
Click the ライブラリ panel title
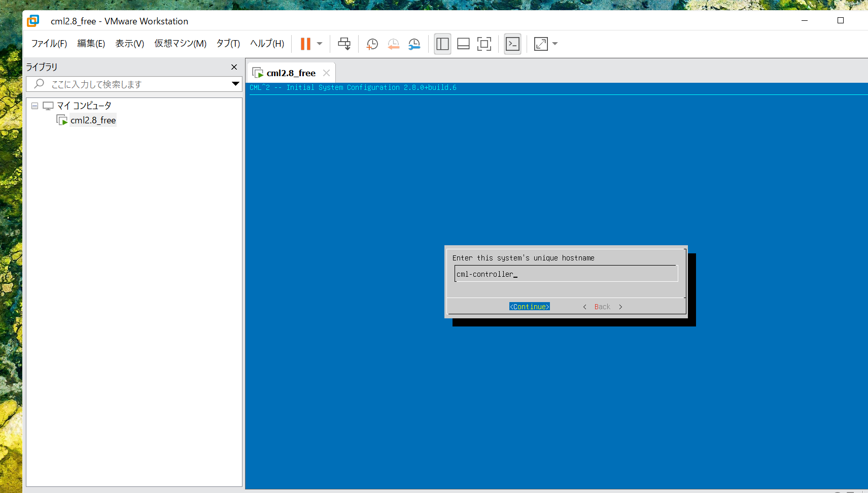[x=42, y=67]
